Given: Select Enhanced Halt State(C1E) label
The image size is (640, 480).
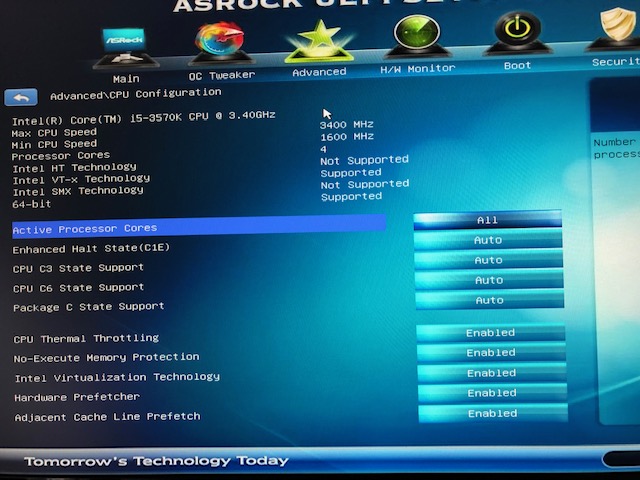Looking at the screenshot, I should tap(91, 249).
